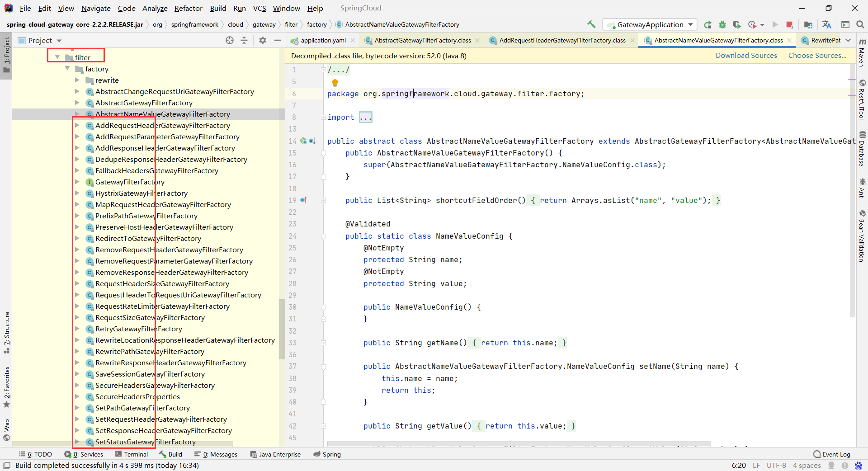Click the UTF-8 encoding status widget
This screenshot has width=868, height=471.
(x=776, y=465)
